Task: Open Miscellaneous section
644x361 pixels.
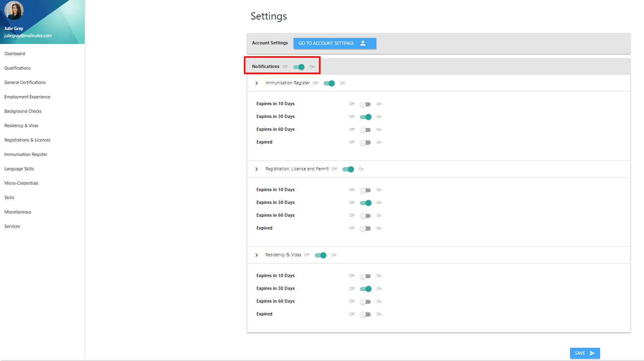Action: [18, 212]
